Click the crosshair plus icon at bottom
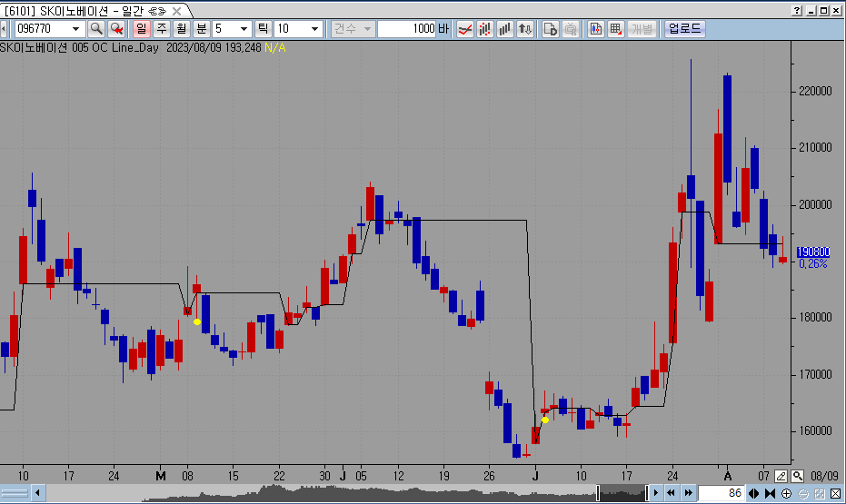This screenshot has height=504, width=846. pyautogui.click(x=787, y=493)
